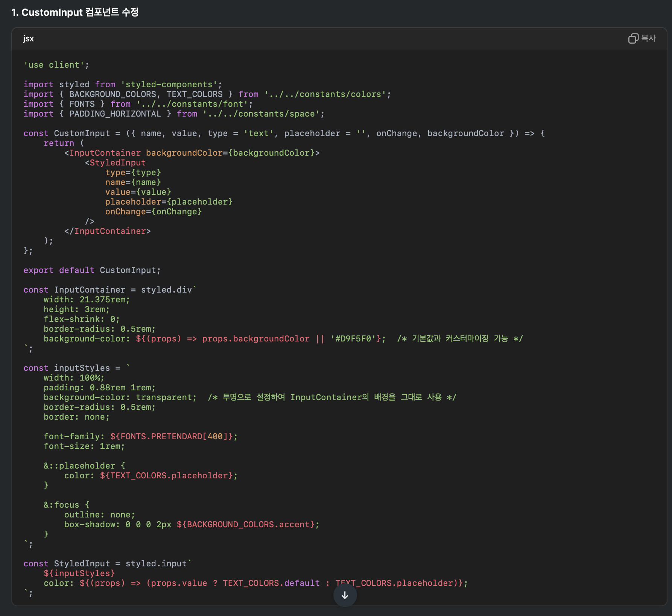Click the 'font-size: 1rem;' line
Viewport: 672px width, 616px height.
(x=84, y=446)
